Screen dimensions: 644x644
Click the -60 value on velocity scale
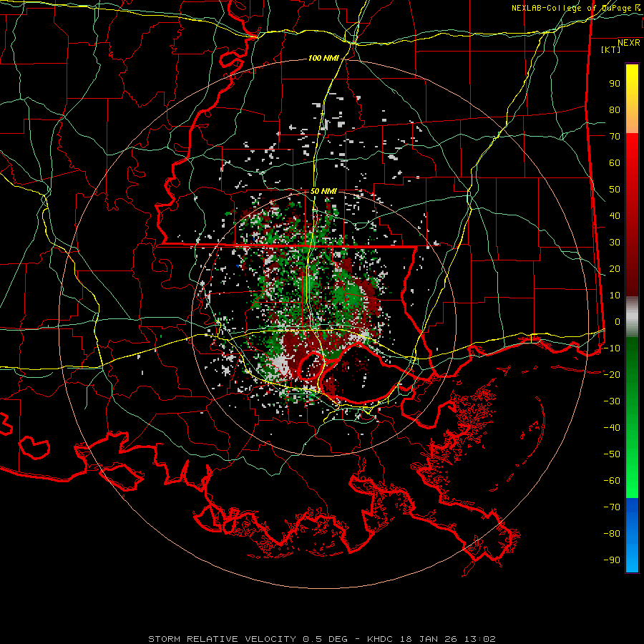[x=612, y=481]
